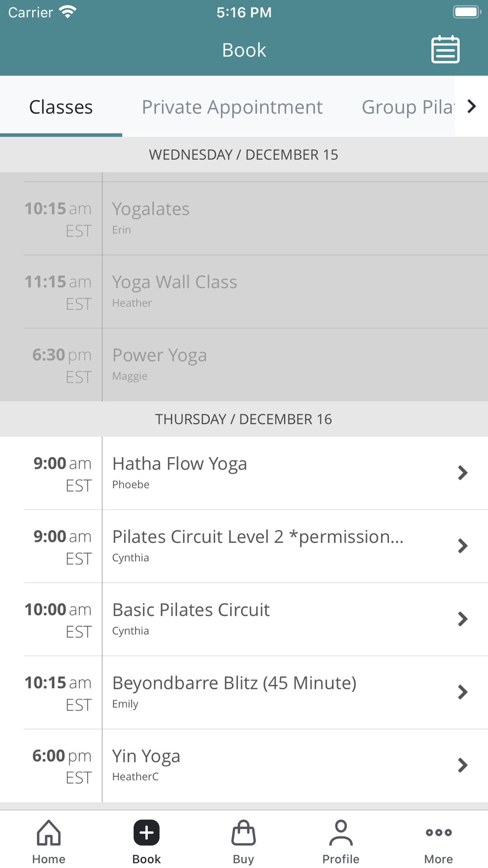The height and width of the screenshot is (868, 488).
Task: Expand Beyondbarre Blitz class chevron
Action: coord(463,692)
